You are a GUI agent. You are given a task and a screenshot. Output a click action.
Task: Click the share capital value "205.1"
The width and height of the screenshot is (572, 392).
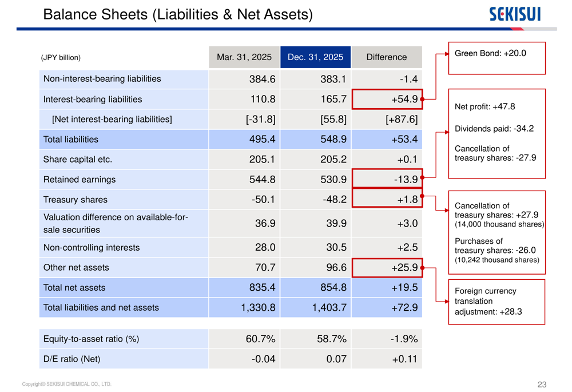(263, 160)
